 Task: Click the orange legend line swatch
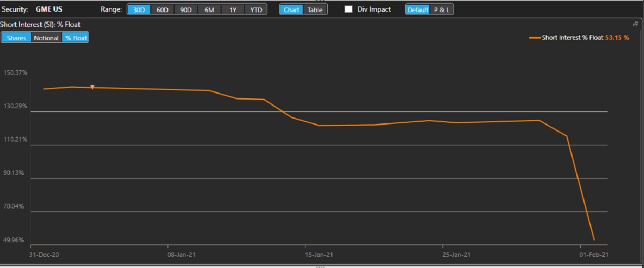coord(535,38)
